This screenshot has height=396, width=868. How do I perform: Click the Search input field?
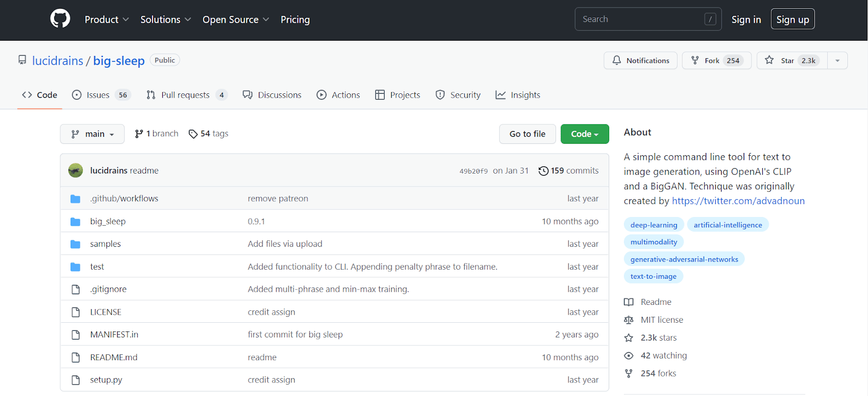pos(640,19)
